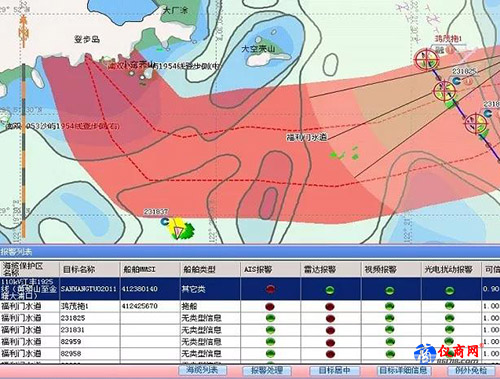Open 报警处理 alarm handling

267,370
